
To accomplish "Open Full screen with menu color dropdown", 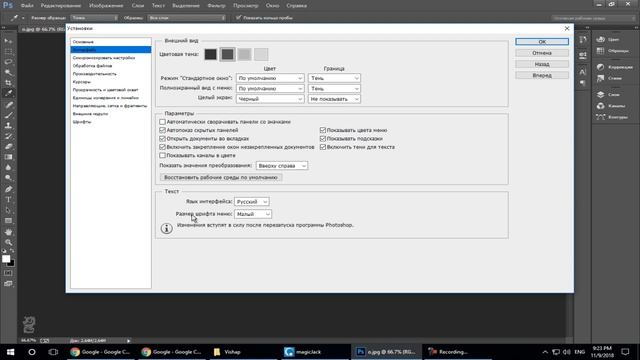I will tap(270, 89).
